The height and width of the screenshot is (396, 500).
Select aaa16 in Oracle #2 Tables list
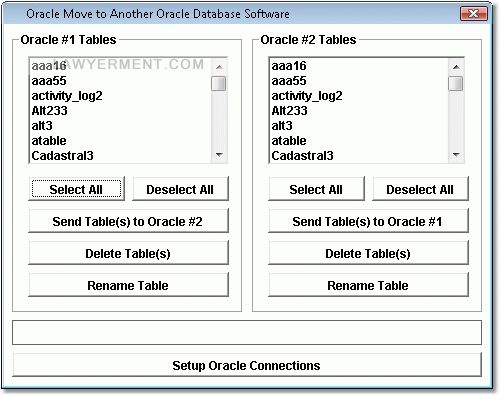point(359,66)
